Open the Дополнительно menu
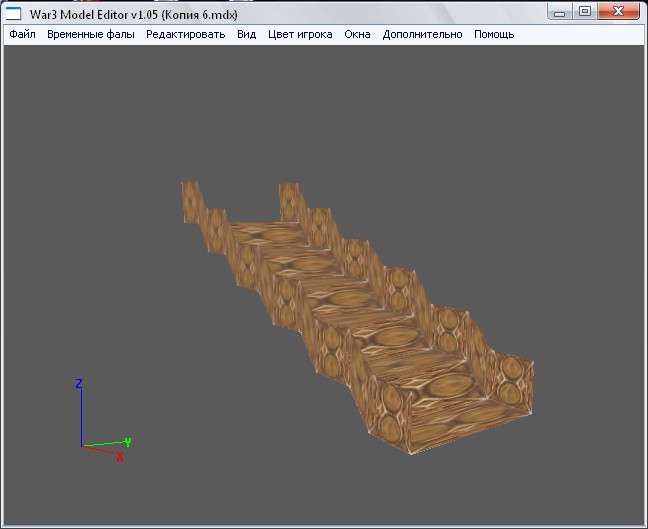The width and height of the screenshot is (648, 529). pos(422,34)
